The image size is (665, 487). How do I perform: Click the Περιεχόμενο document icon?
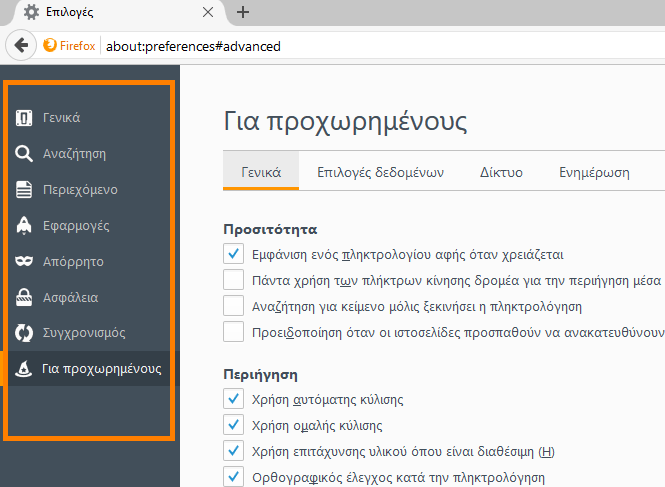24,190
